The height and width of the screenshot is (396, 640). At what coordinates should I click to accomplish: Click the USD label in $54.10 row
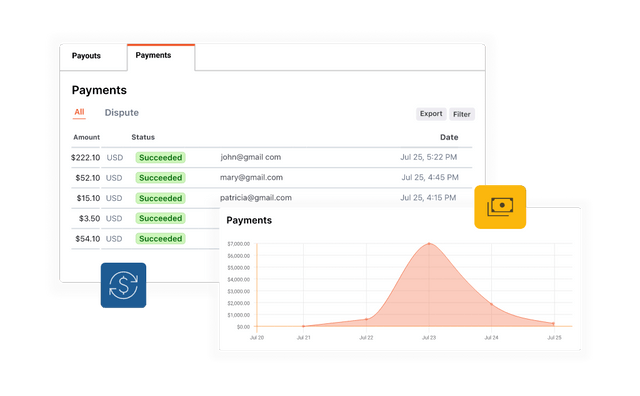pos(114,239)
